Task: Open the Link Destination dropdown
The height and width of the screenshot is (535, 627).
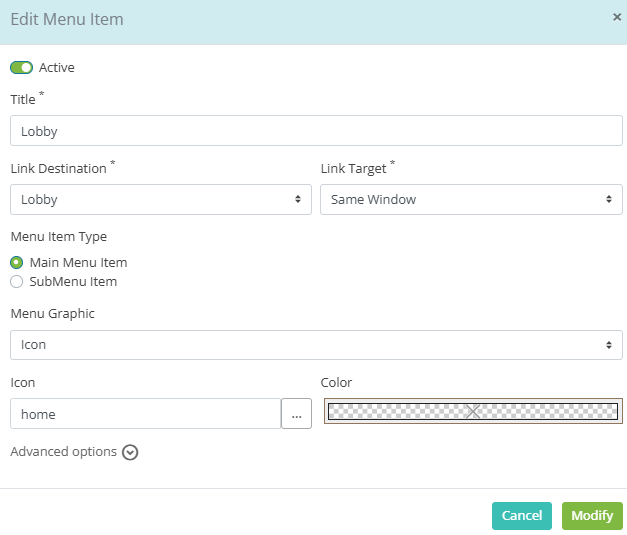Action: 161,200
